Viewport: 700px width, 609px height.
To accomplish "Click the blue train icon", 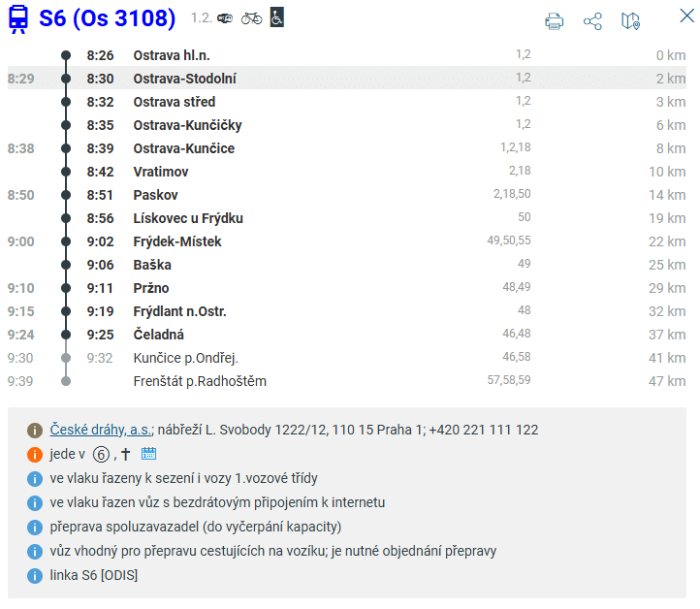I will [17, 18].
